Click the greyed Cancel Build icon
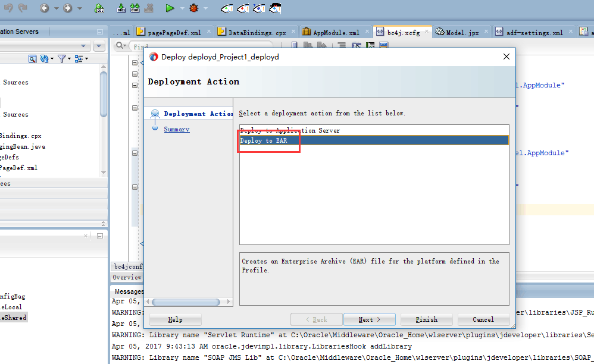 pyautogui.click(x=149, y=8)
